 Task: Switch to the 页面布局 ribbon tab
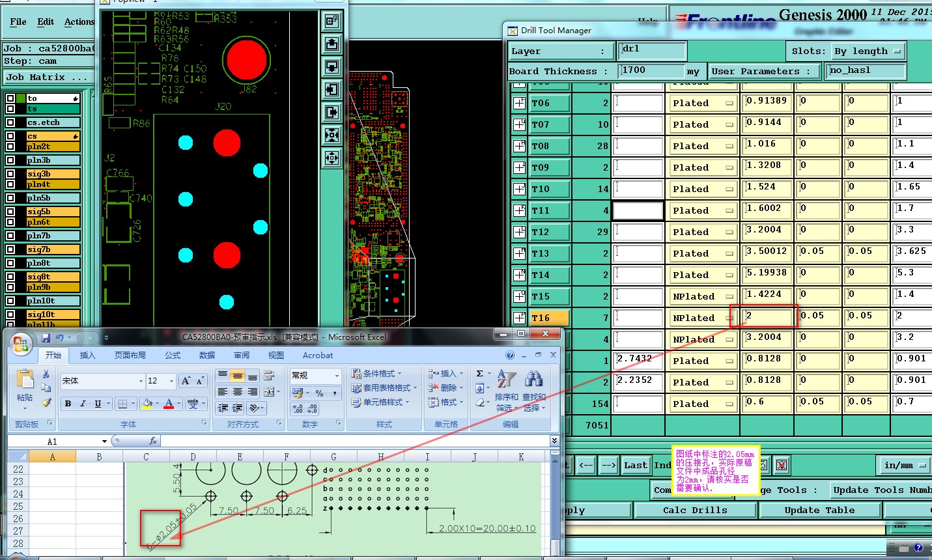click(130, 356)
